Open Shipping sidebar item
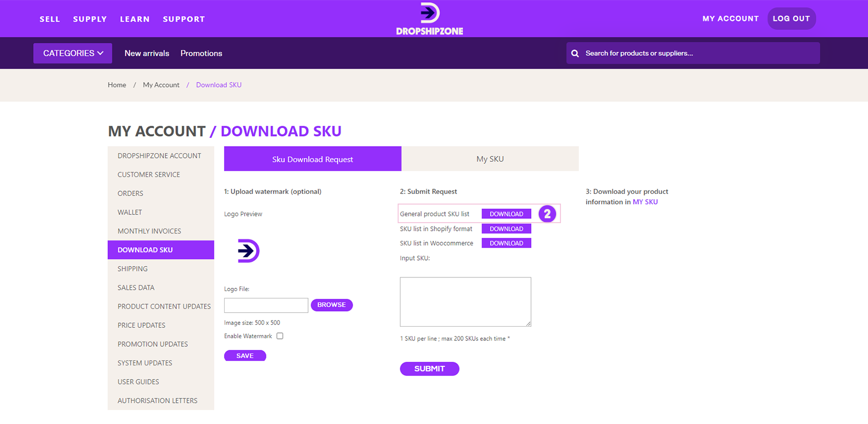 [x=161, y=269]
